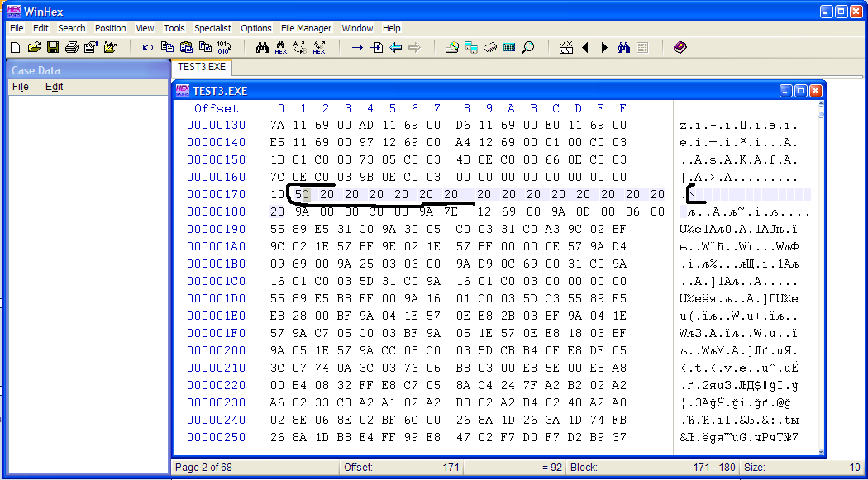This screenshot has width=868, height=480.
Task: Click the magnifier Analyze icon
Action: pos(527,47)
